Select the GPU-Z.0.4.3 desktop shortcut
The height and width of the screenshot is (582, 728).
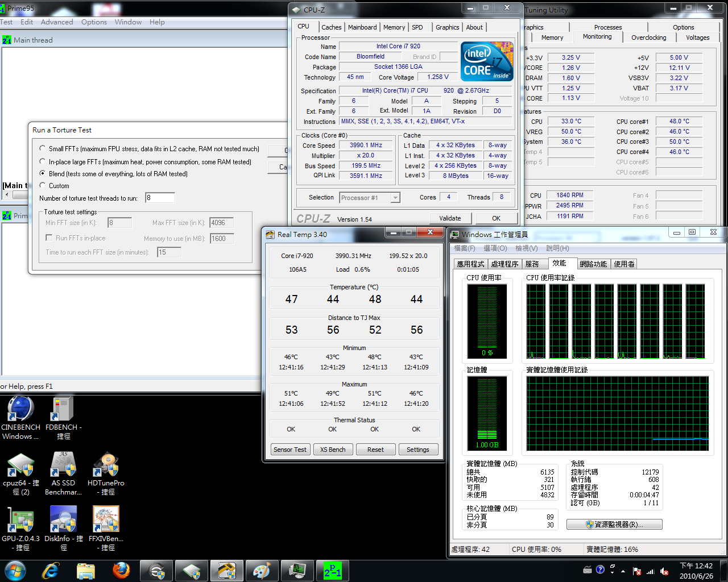[x=21, y=529]
